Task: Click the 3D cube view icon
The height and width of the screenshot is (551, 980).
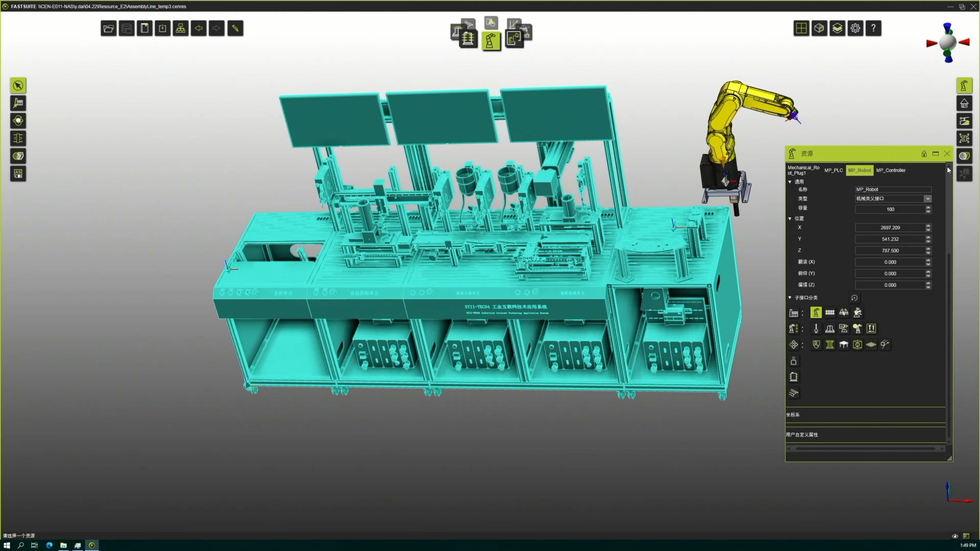Action: pyautogui.click(x=819, y=29)
